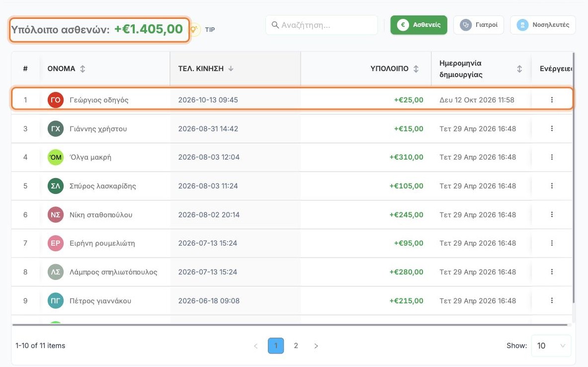Click the name Όλγα μακρή
This screenshot has width=588, height=367.
tap(90, 157)
